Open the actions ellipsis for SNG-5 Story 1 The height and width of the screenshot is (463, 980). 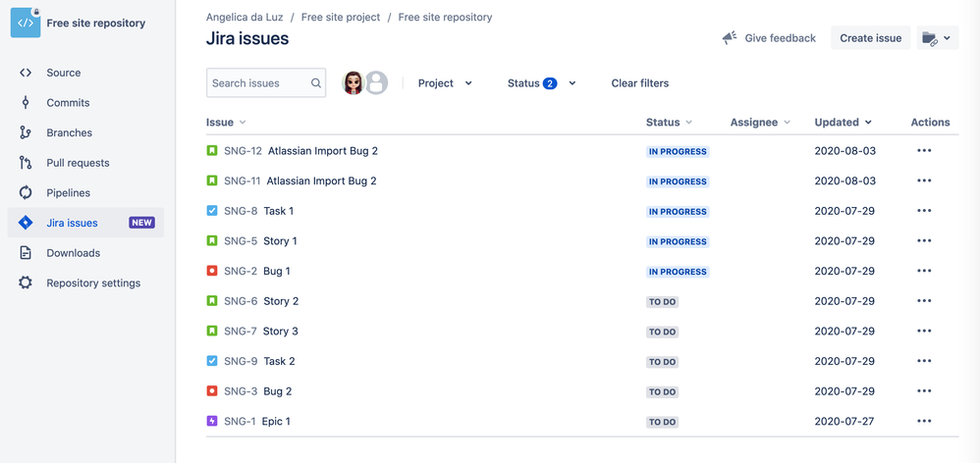[924, 241]
